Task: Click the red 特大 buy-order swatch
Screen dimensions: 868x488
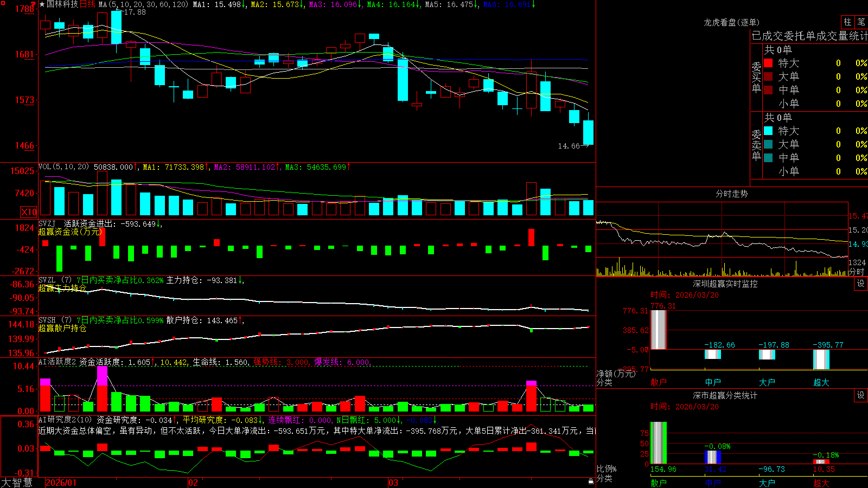Action: pos(768,63)
